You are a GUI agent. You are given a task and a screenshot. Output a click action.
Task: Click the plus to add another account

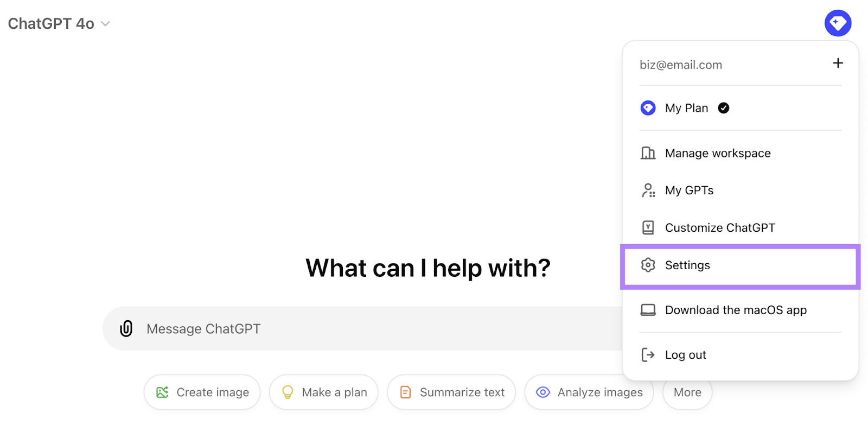click(838, 63)
